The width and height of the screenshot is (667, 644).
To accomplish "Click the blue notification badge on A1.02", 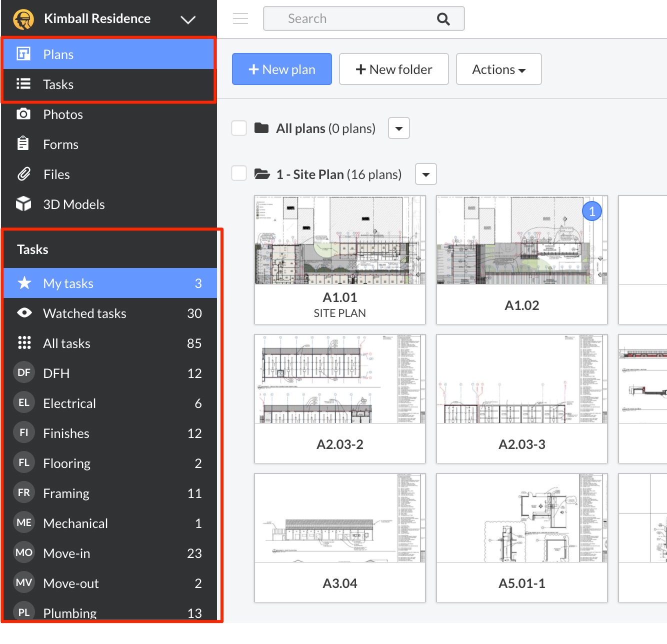I will (x=592, y=211).
